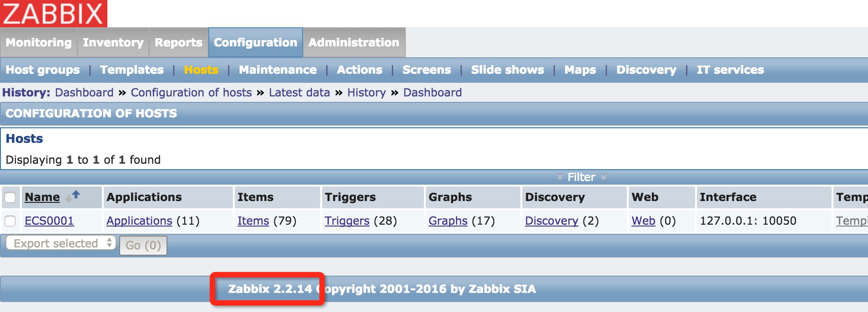
Task: Expand filter via right chevron icon
Action: pos(604,177)
